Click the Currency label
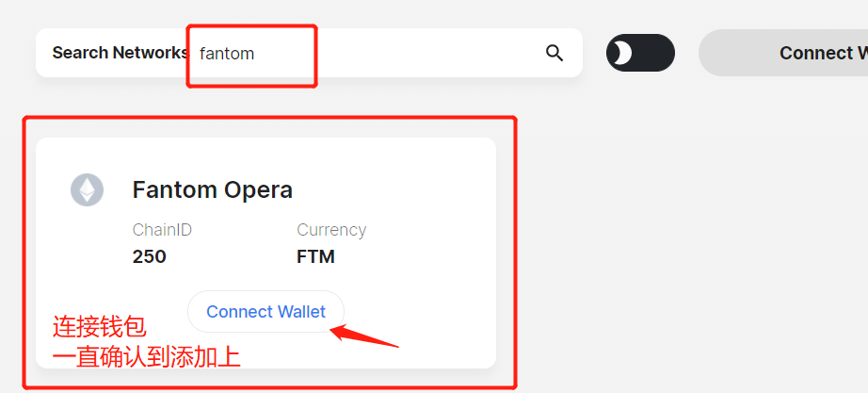Image resolution: width=868 pixels, height=393 pixels. tap(331, 229)
